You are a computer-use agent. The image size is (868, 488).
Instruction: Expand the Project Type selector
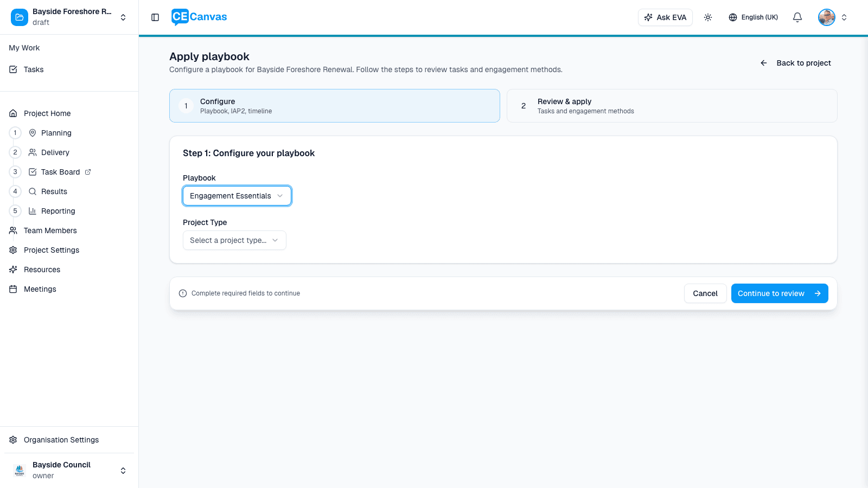point(234,240)
